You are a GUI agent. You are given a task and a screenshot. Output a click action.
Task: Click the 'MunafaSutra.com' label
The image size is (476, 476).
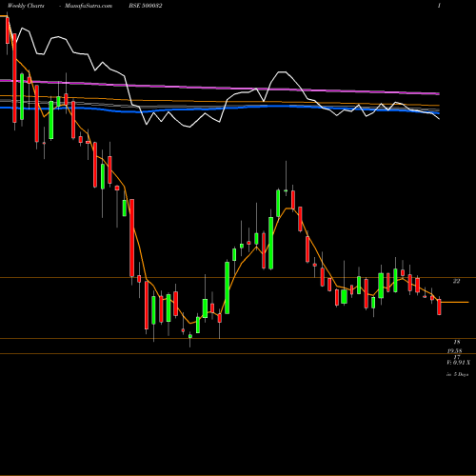click(89, 6)
